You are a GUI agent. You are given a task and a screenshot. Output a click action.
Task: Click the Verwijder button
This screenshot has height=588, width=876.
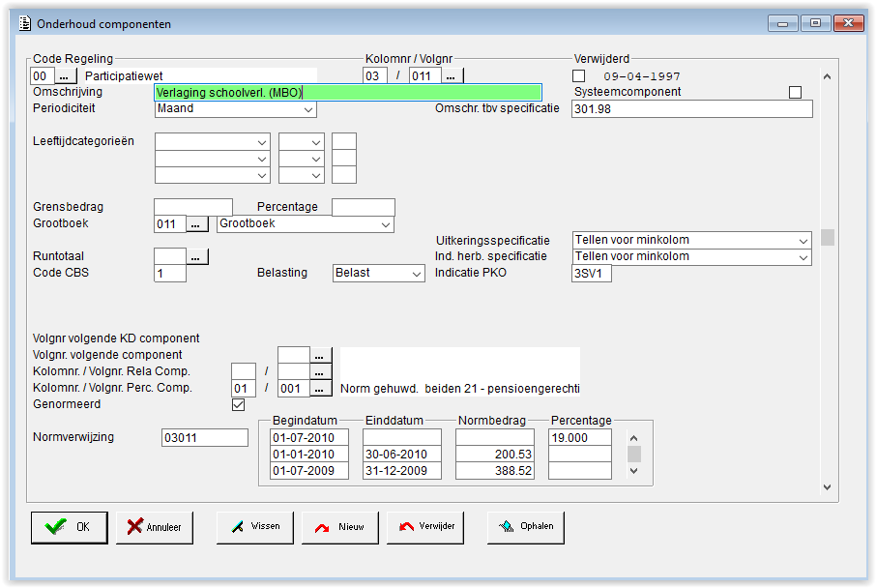tap(425, 527)
